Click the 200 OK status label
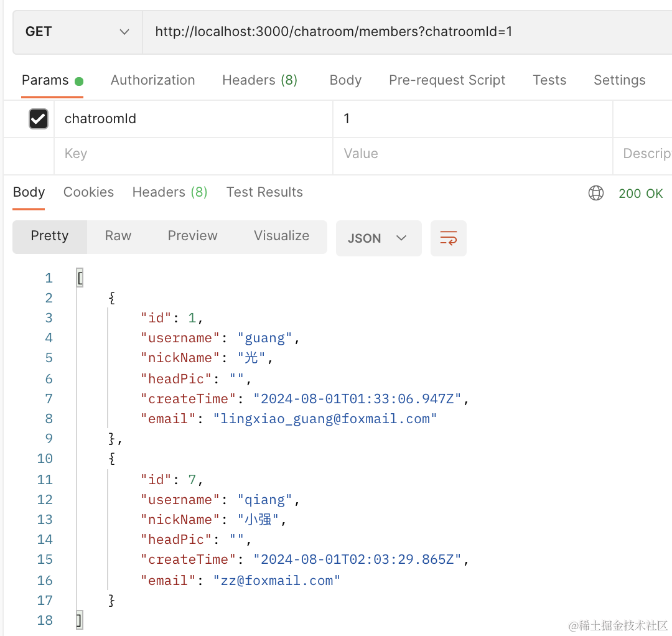 640,194
